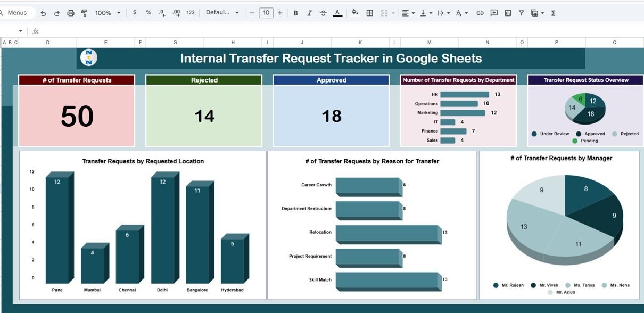Click the Print icon
The height and width of the screenshot is (313, 644).
pyautogui.click(x=71, y=13)
